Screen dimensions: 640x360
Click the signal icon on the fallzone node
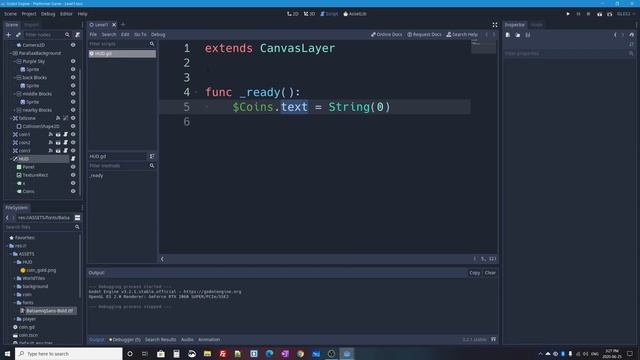point(58,118)
